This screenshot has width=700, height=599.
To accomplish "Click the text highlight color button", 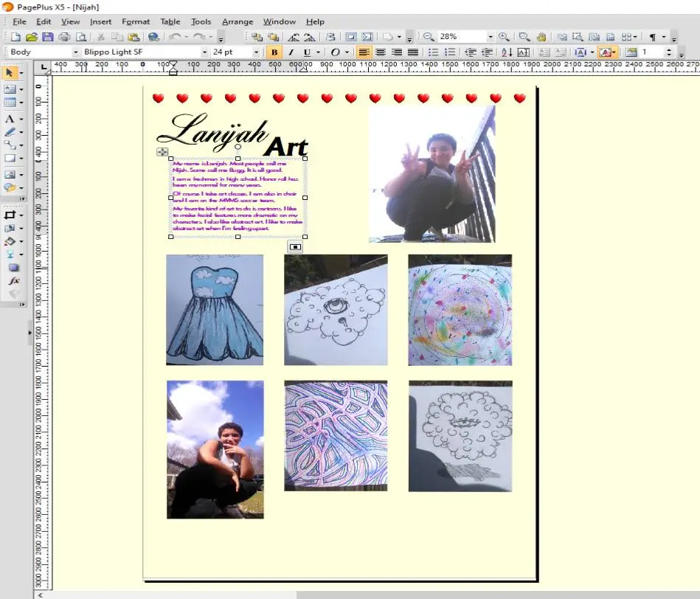I will pos(606,52).
